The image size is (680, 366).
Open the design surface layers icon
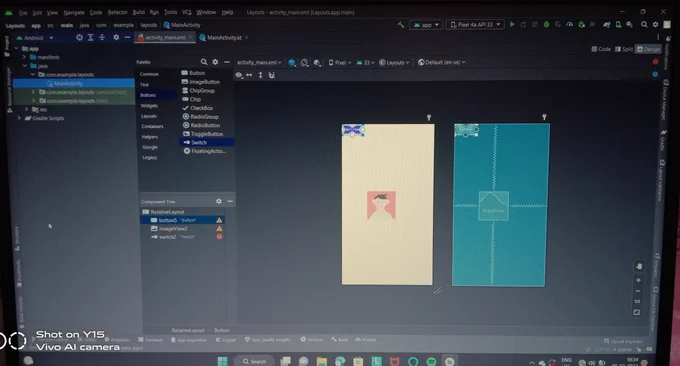pyautogui.click(x=292, y=62)
